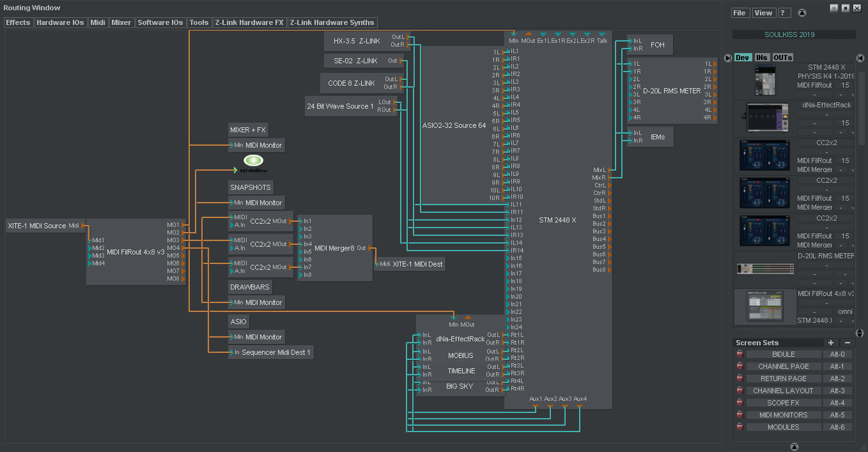Select the D-20L RMS METER device icon
The height and width of the screenshot is (452, 868).
[764, 269]
